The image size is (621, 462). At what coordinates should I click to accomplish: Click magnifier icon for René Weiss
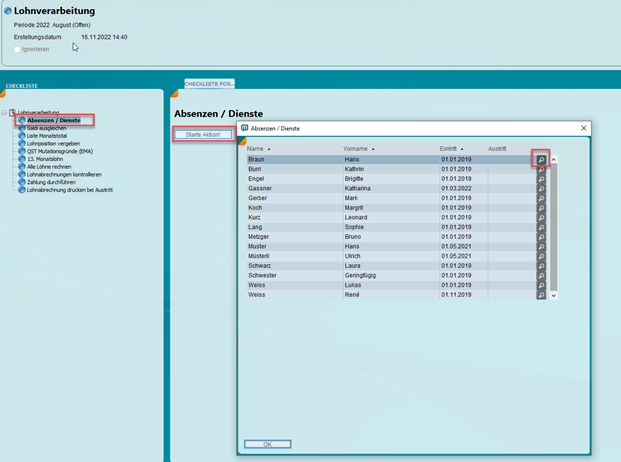point(541,294)
